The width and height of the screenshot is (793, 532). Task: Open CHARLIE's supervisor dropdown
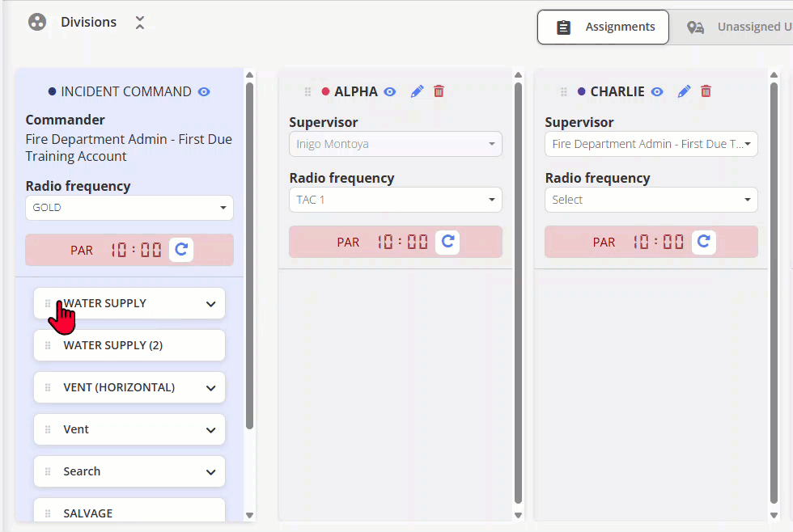[x=651, y=144]
